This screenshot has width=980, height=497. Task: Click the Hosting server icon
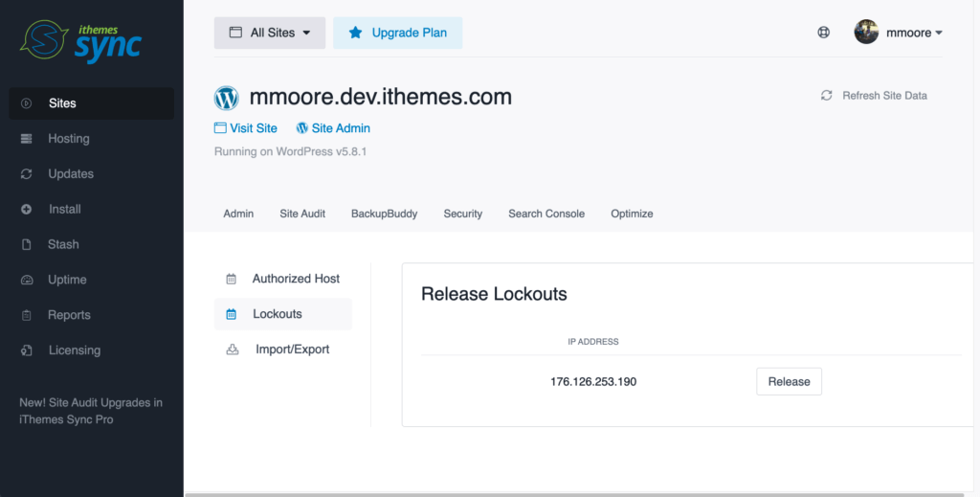point(26,139)
